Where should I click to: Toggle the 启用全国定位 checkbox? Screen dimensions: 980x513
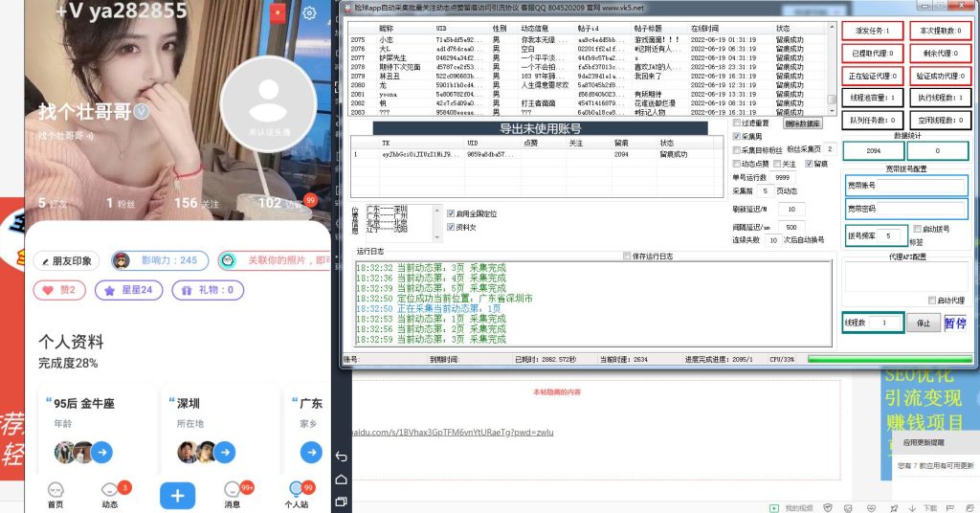click(x=451, y=212)
